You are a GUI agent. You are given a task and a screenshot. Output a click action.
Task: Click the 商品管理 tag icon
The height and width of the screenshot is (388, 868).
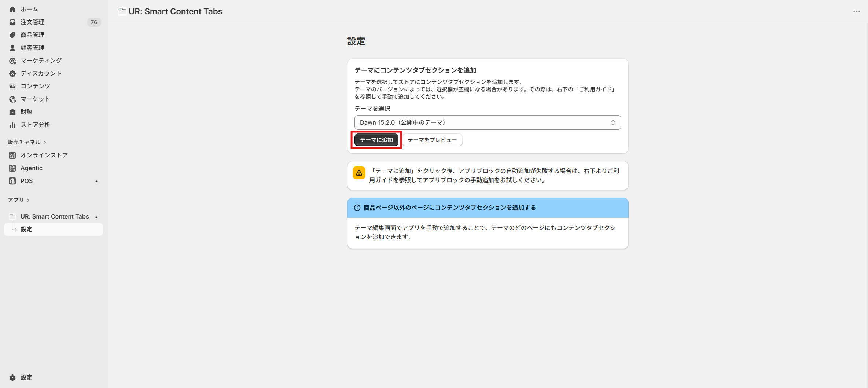(12, 35)
